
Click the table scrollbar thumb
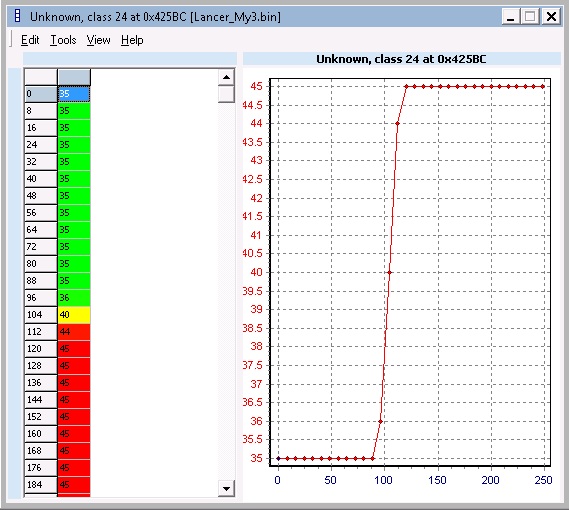(226, 94)
